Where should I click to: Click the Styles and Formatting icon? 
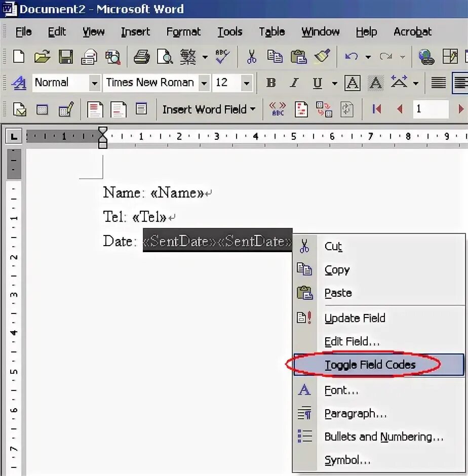[x=19, y=83]
